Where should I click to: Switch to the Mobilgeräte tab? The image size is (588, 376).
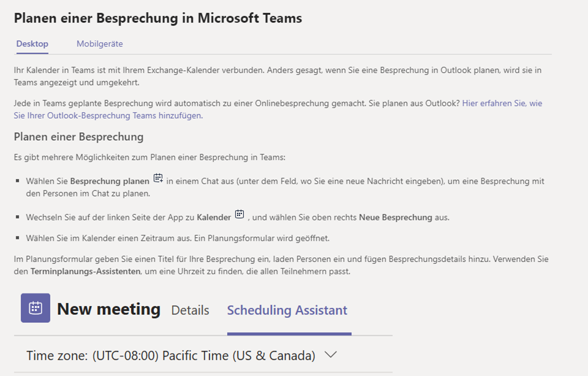point(100,44)
